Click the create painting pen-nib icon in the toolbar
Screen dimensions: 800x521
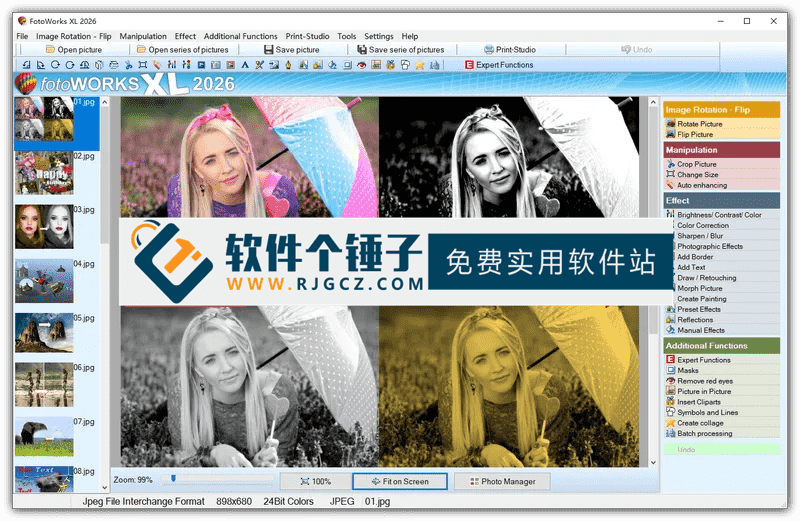pyautogui.click(x=289, y=65)
